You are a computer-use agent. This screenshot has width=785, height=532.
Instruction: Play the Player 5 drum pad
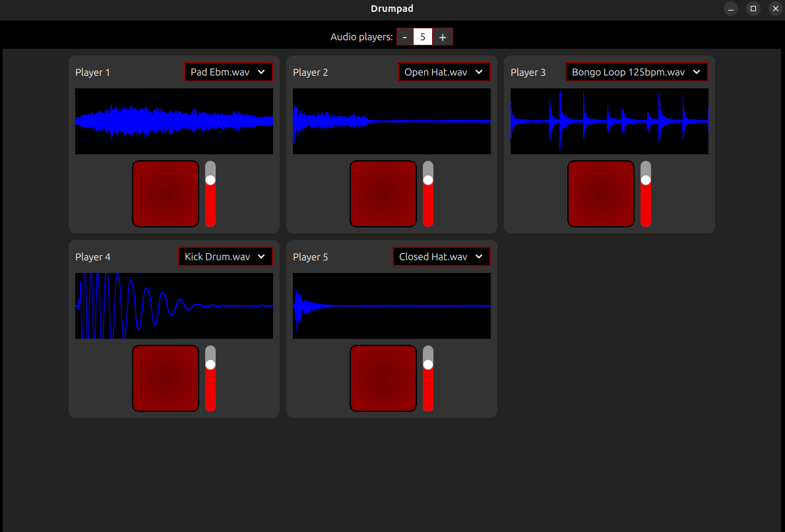(383, 378)
